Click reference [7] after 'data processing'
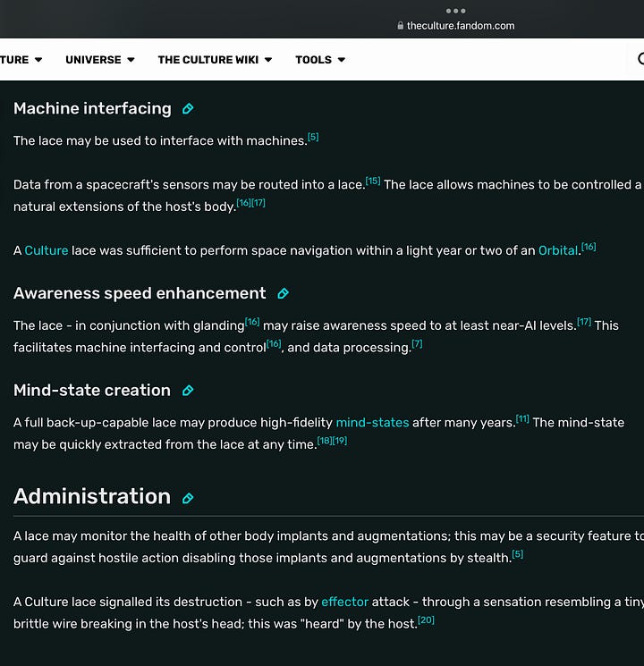The width and height of the screenshot is (644, 666). 417,343
